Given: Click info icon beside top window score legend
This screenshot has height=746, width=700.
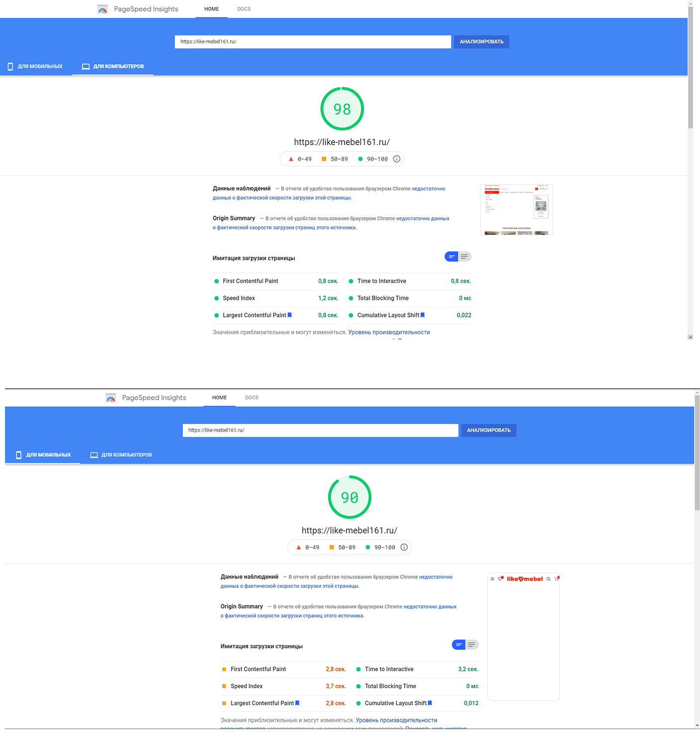Looking at the screenshot, I should coord(397,159).
